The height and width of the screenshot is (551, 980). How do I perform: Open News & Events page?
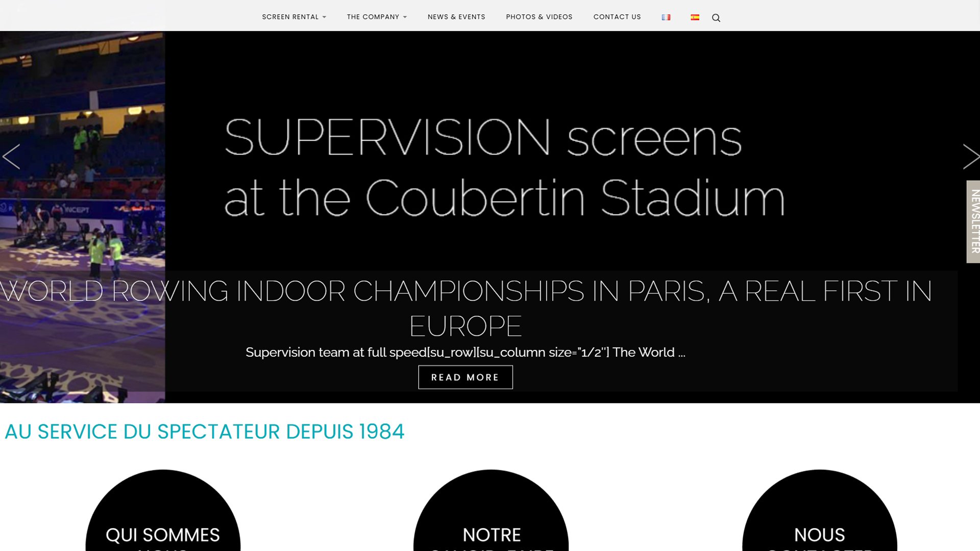click(x=456, y=17)
